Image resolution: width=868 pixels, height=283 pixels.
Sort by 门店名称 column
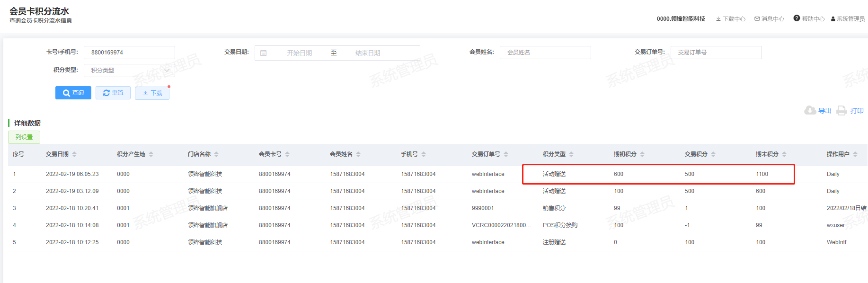[x=216, y=154]
